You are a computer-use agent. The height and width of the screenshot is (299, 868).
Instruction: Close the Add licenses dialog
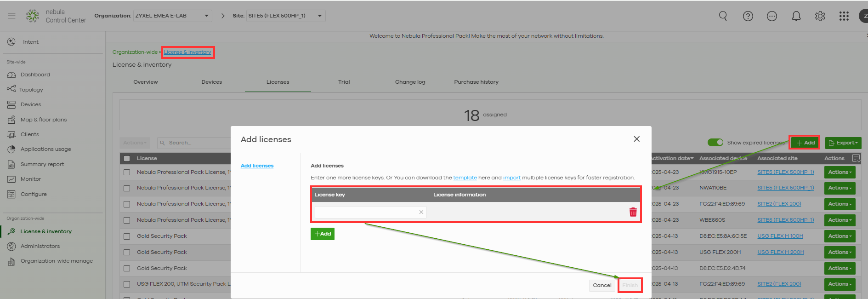pyautogui.click(x=636, y=139)
